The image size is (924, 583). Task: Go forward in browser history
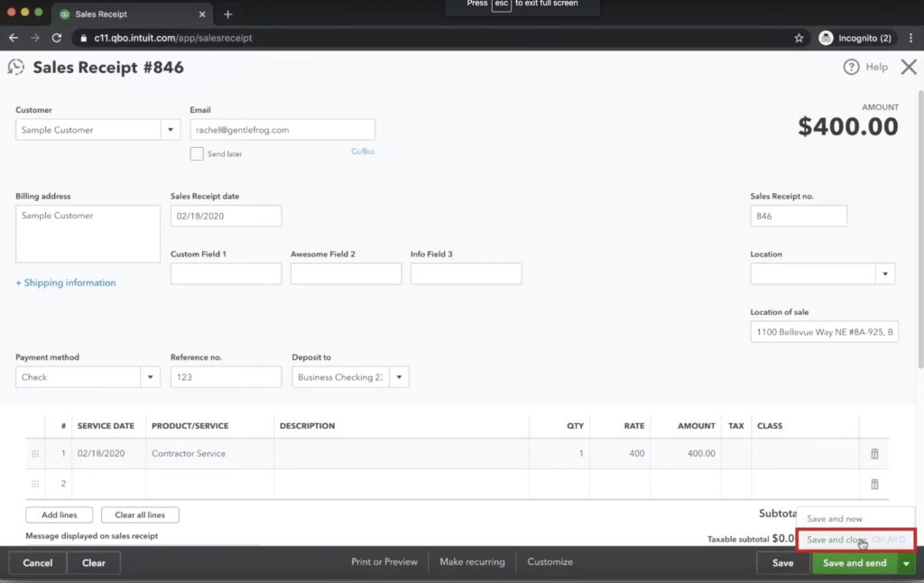[35, 38]
